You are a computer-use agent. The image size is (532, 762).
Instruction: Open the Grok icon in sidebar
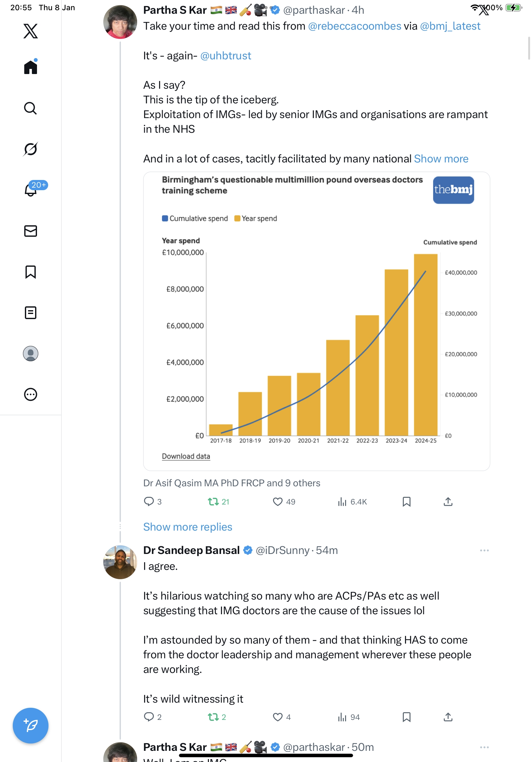[x=31, y=149]
